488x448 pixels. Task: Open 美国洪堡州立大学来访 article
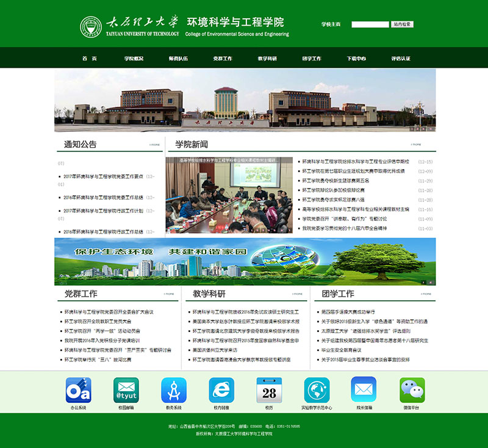point(215,350)
